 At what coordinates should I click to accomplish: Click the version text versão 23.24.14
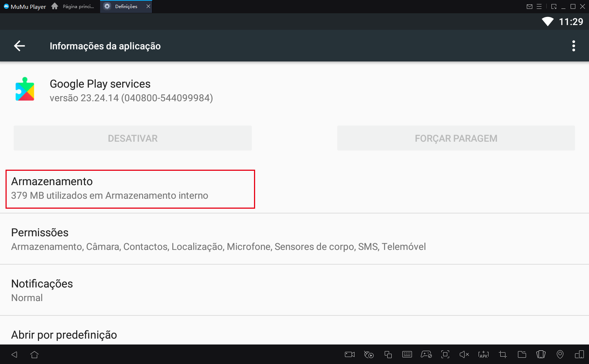coord(131,98)
